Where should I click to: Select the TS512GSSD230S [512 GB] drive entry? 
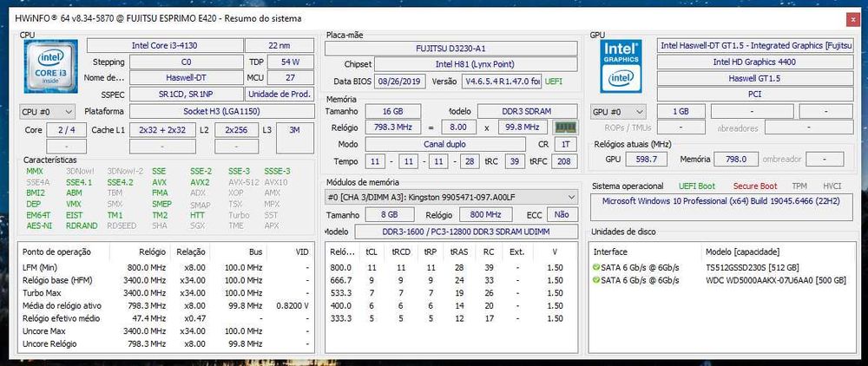click(x=753, y=268)
